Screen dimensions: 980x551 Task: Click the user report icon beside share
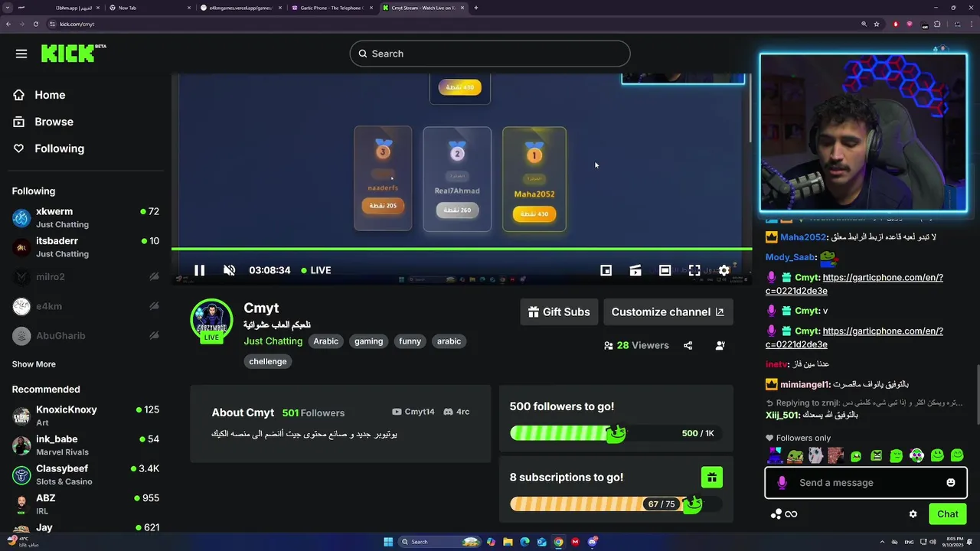(720, 345)
